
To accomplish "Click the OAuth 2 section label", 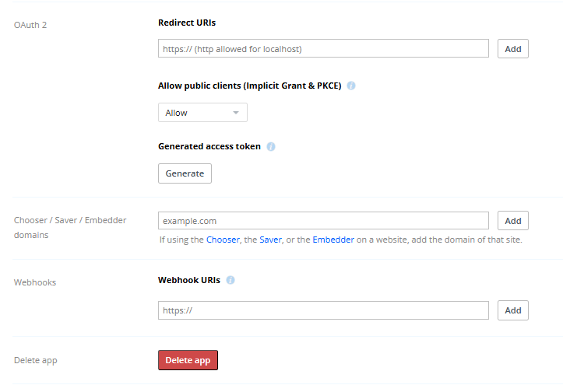I will 30,25.
